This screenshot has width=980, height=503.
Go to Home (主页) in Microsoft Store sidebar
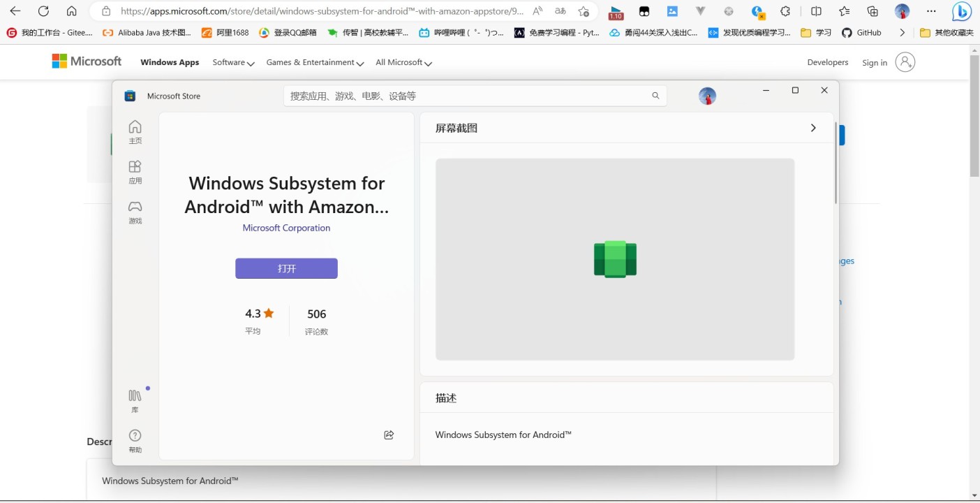pos(135,131)
